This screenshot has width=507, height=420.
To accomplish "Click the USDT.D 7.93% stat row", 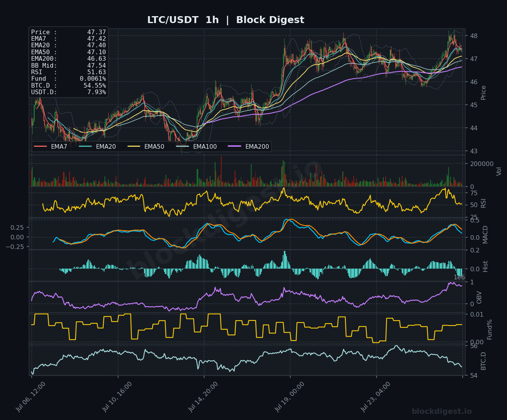I will coord(68,92).
